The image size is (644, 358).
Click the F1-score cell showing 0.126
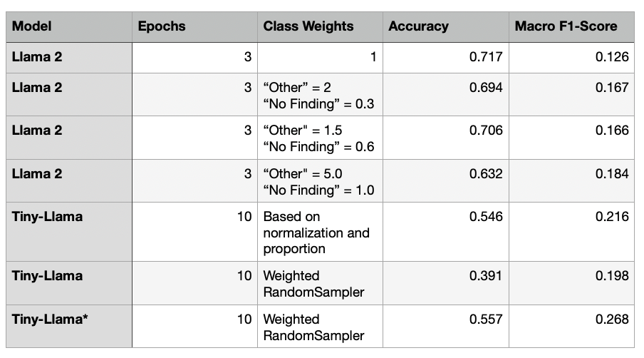pyautogui.click(x=612, y=56)
